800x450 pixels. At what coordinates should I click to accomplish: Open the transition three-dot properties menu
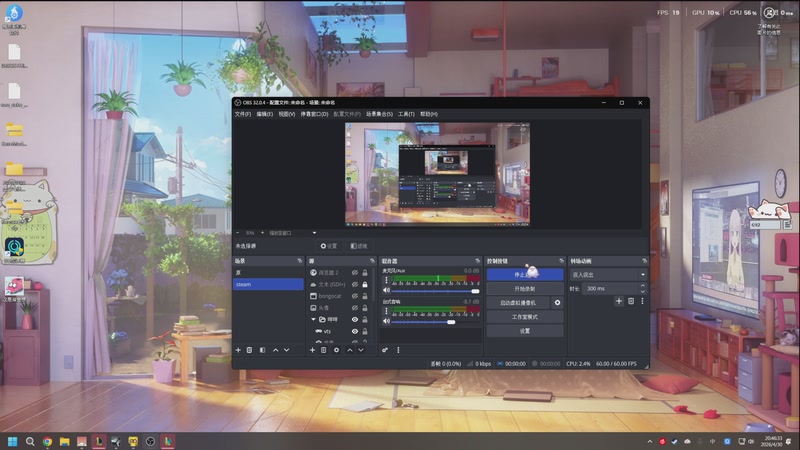tap(642, 301)
